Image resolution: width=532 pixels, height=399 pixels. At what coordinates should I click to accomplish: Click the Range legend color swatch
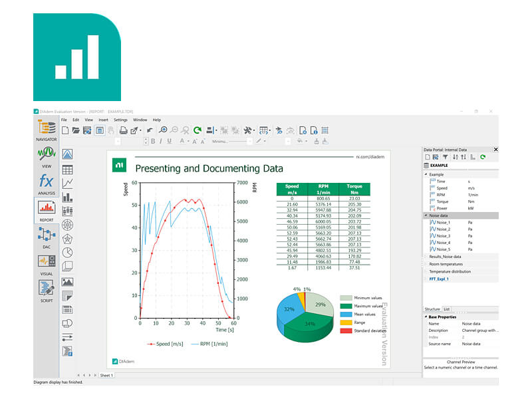click(346, 323)
